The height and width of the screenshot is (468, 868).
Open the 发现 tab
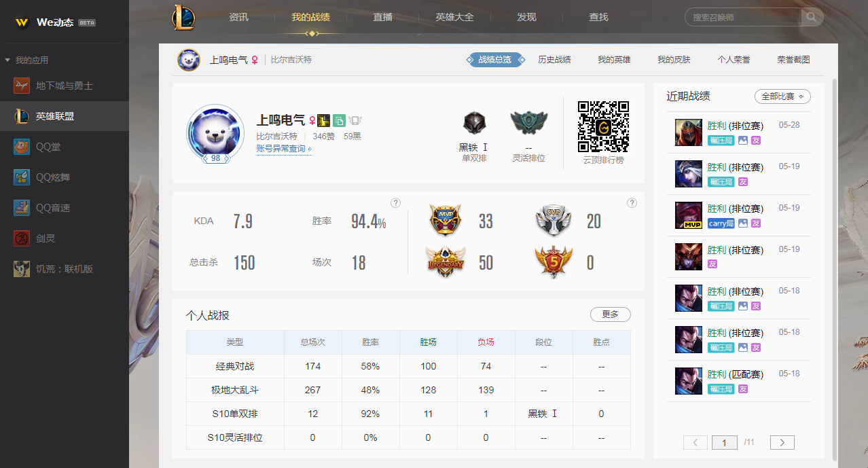click(x=526, y=17)
